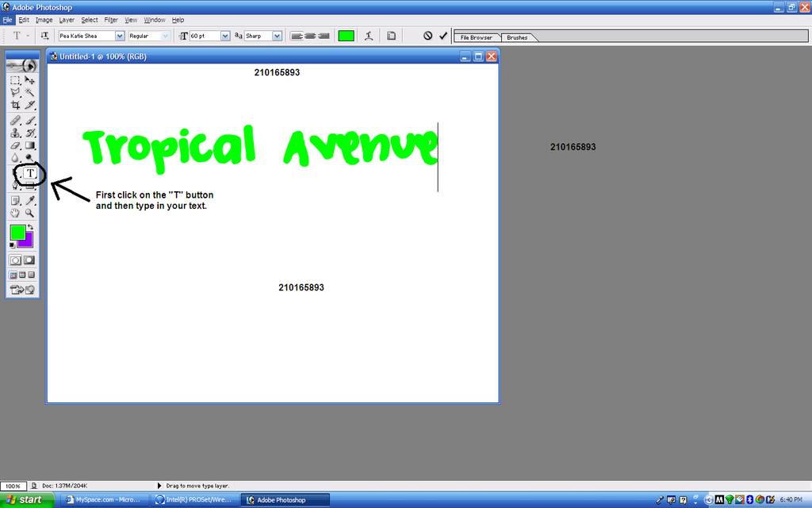Viewport: 812px width, 508px height.
Task: Swap foreground and background colors
Action: (x=31, y=228)
